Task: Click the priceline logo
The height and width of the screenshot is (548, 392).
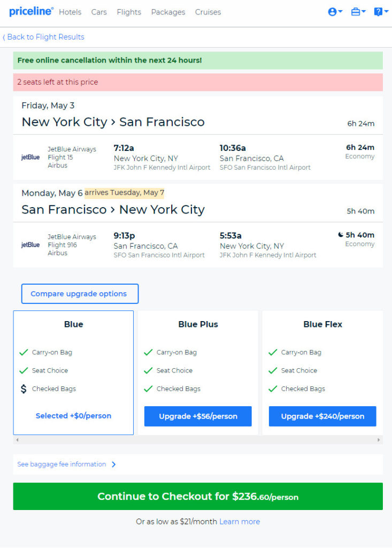Action: (31, 12)
